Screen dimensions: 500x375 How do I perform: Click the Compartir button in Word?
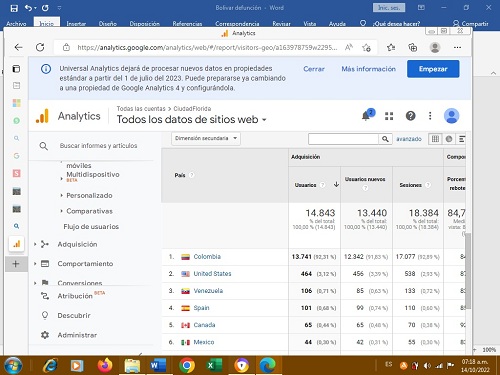pyautogui.click(x=471, y=23)
